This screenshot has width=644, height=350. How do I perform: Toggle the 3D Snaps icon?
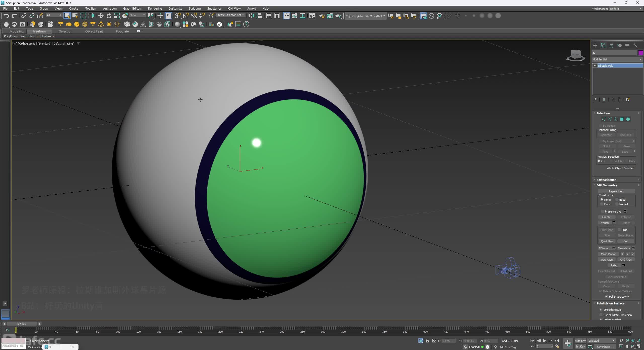tap(178, 16)
